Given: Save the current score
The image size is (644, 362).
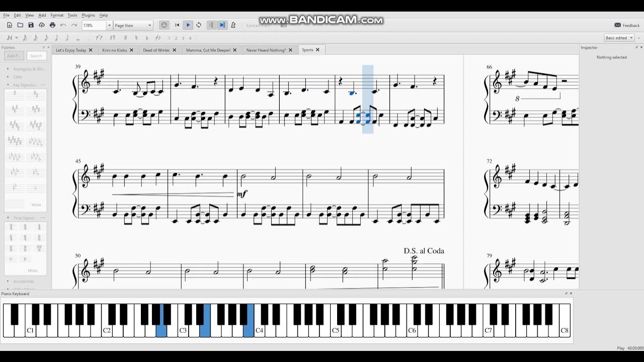Looking at the screenshot, I should pos(31,25).
